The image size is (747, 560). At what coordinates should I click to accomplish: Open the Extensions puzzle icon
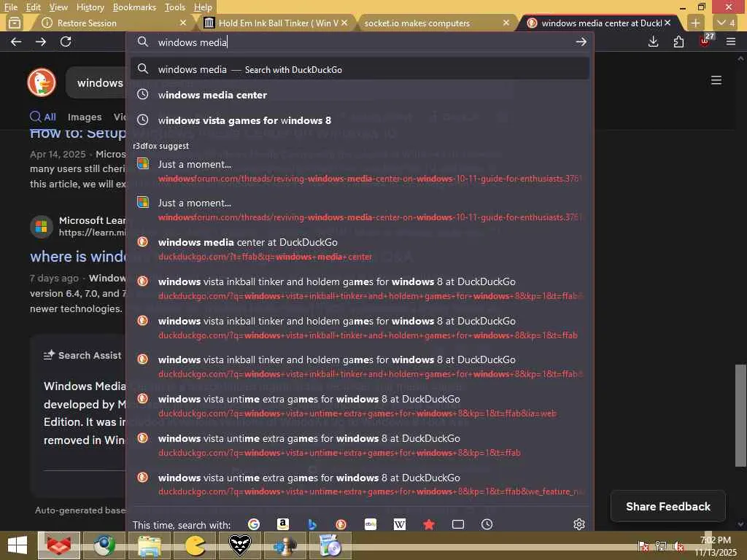coord(679,42)
